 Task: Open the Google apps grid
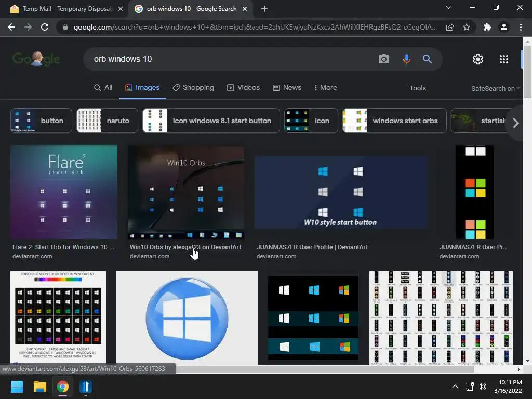[x=504, y=59]
